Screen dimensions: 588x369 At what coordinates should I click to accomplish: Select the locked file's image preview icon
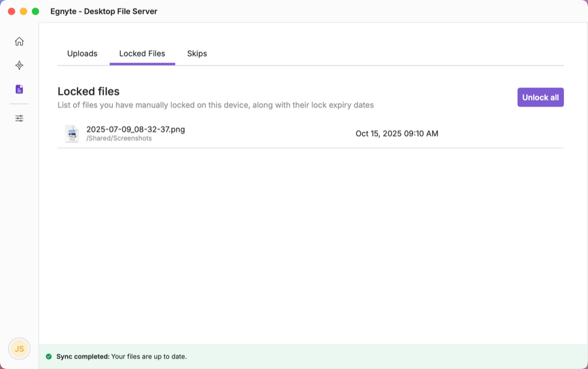[71, 134]
